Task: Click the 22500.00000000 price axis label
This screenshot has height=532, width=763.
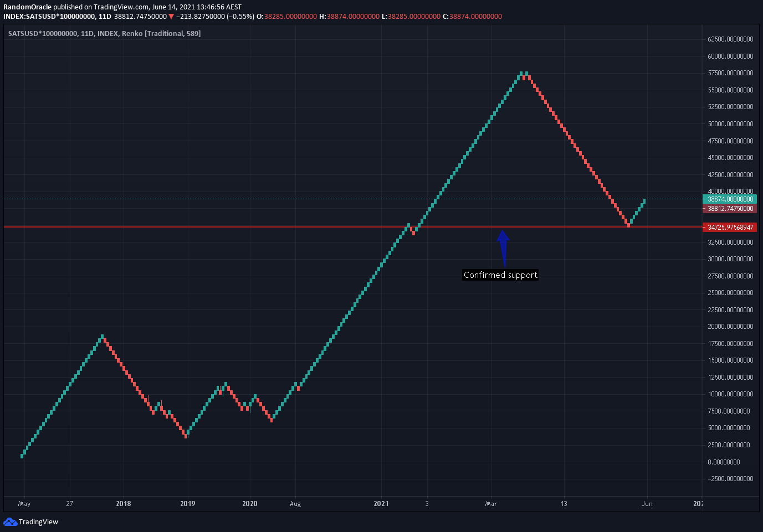Action: click(x=730, y=310)
